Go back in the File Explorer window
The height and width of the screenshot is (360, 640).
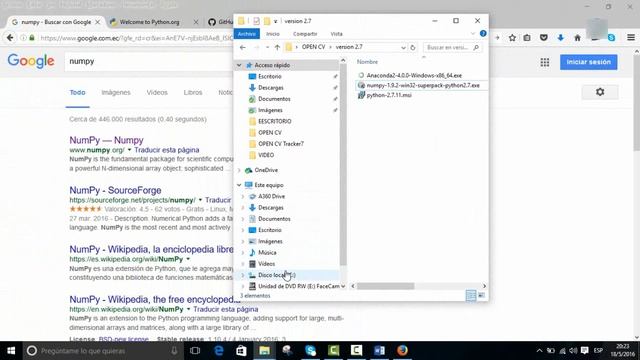pyautogui.click(x=243, y=47)
